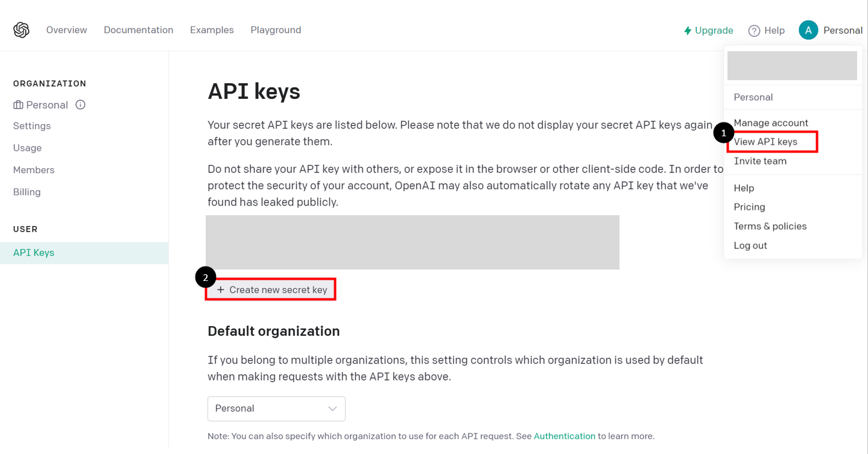The width and height of the screenshot is (868, 454).
Task: Open Billing in the sidebar
Action: (x=27, y=192)
